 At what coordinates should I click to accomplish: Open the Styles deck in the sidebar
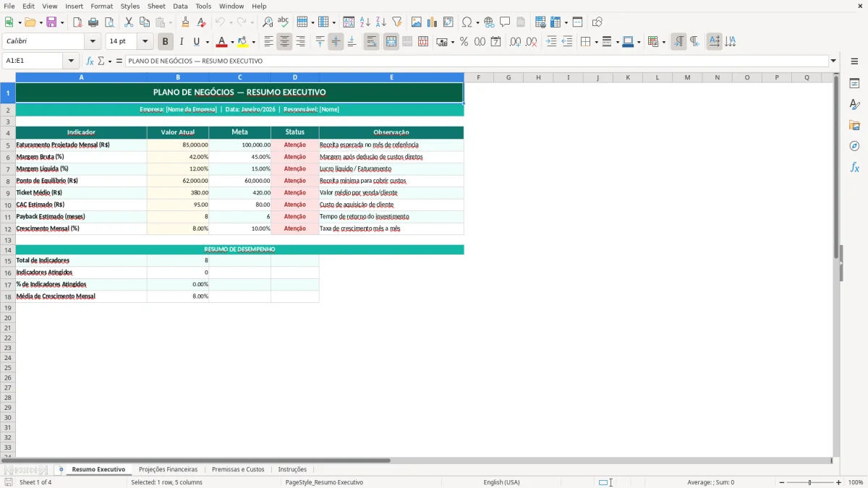point(854,104)
